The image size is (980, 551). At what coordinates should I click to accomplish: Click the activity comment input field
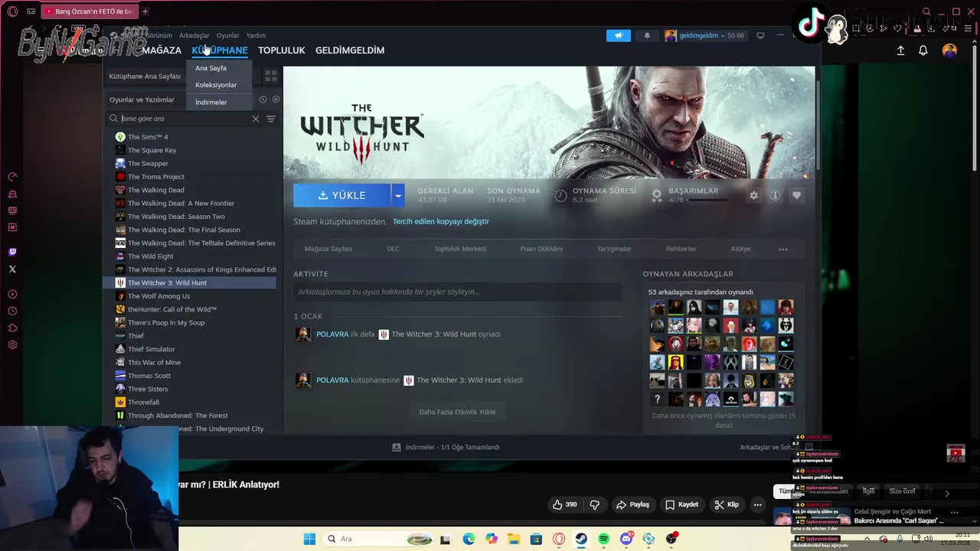click(x=457, y=292)
